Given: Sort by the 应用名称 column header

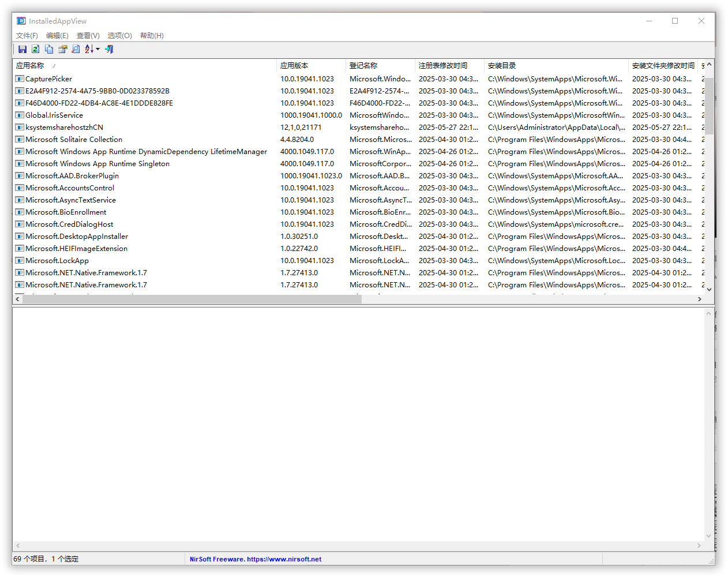Looking at the screenshot, I should [x=144, y=66].
